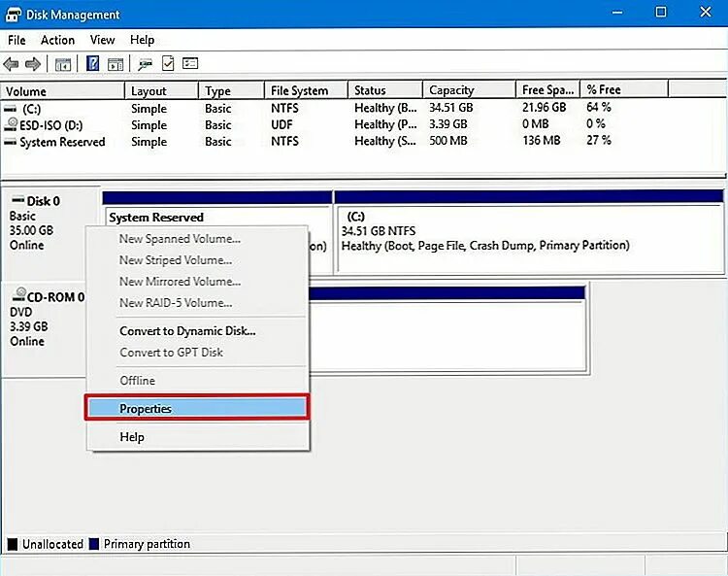This screenshot has width=728, height=576.
Task: Click the Disk Management title bar icon
Action: [x=13, y=15]
